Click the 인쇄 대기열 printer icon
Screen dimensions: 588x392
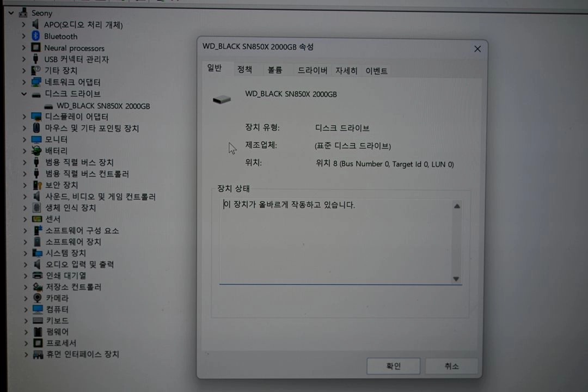(x=38, y=275)
